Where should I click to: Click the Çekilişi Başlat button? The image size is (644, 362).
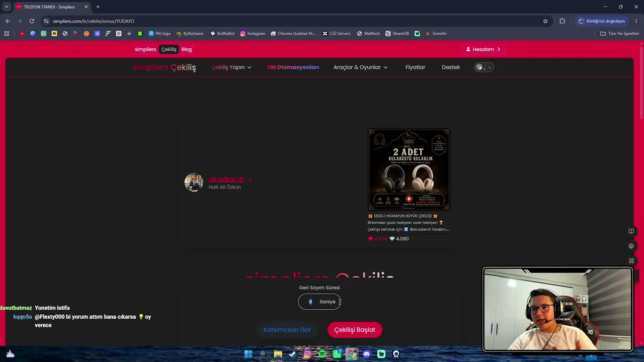[x=355, y=330]
